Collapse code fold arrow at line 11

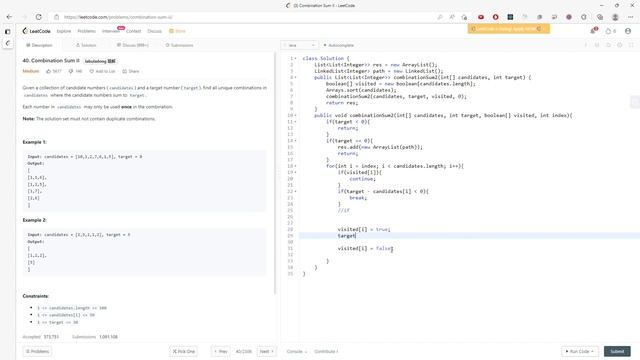click(296, 122)
